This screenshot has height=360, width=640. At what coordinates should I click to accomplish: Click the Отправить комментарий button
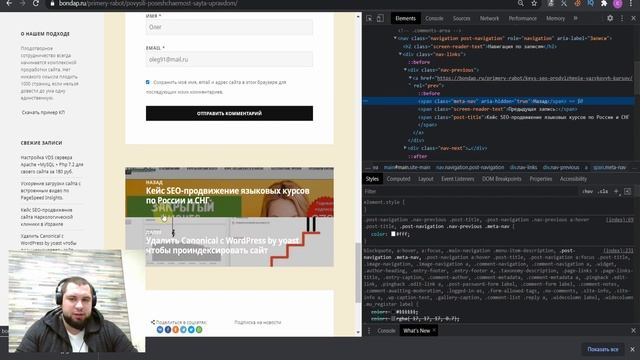pyautogui.click(x=229, y=113)
